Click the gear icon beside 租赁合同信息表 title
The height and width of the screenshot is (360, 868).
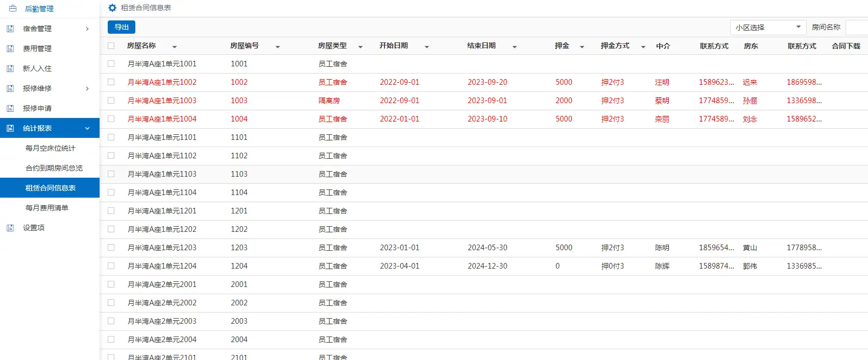(112, 8)
